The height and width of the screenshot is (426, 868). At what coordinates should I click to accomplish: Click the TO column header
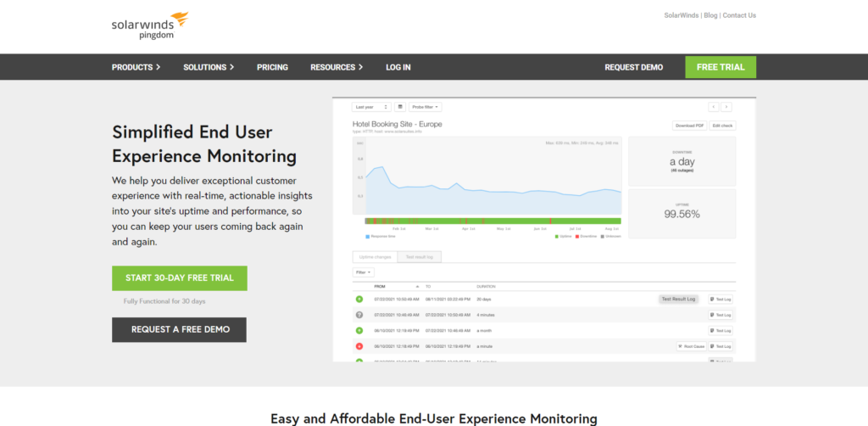tap(428, 286)
